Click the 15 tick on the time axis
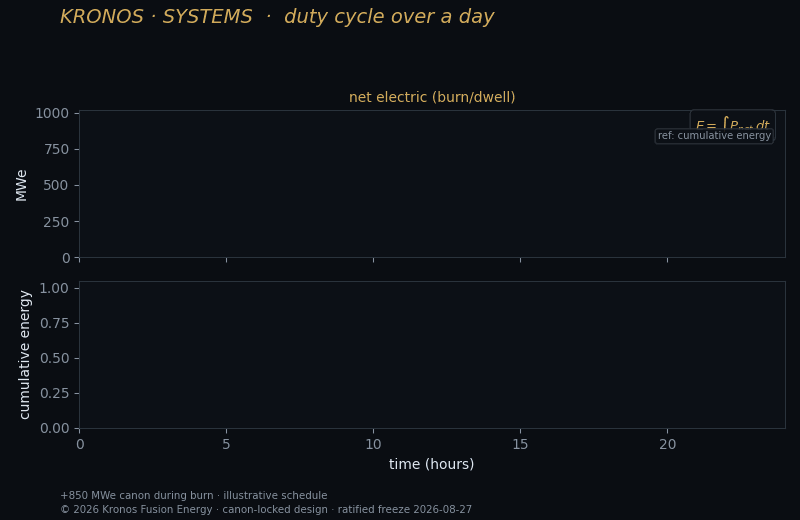 520,444
